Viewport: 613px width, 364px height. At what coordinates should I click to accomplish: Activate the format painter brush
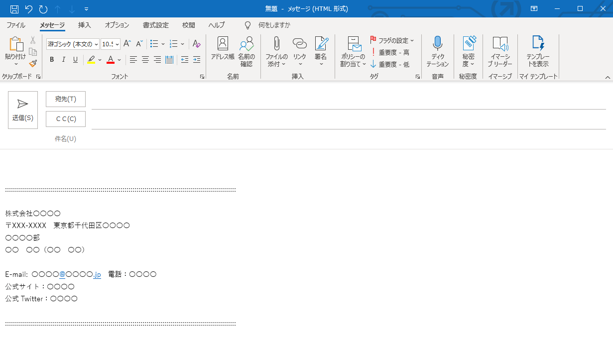pyautogui.click(x=33, y=63)
